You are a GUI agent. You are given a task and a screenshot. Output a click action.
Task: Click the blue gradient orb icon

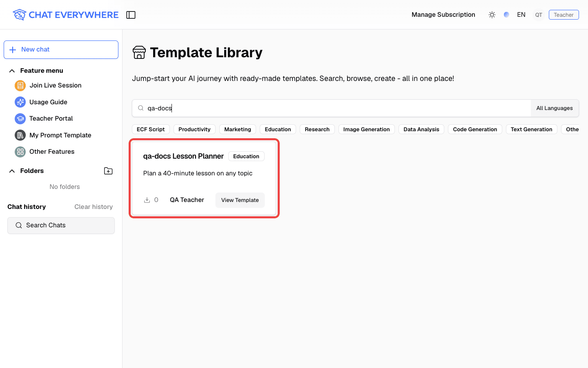506,15
